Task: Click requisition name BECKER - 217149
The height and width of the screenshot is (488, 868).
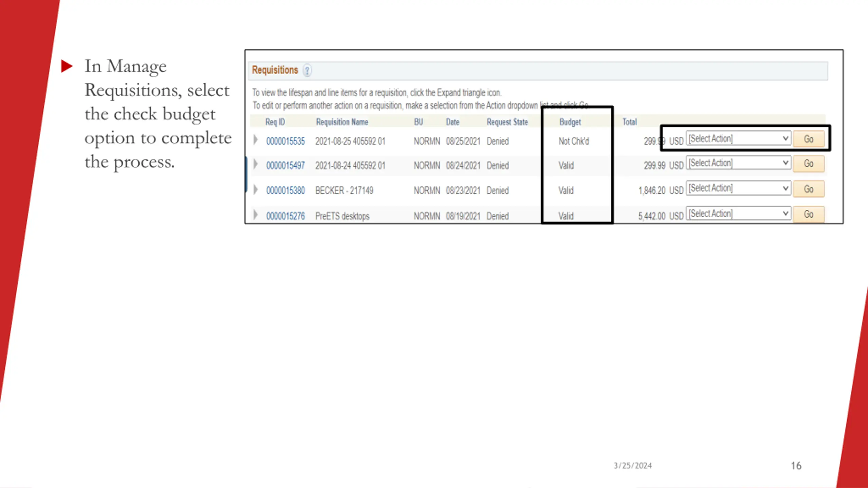Action: click(344, 190)
